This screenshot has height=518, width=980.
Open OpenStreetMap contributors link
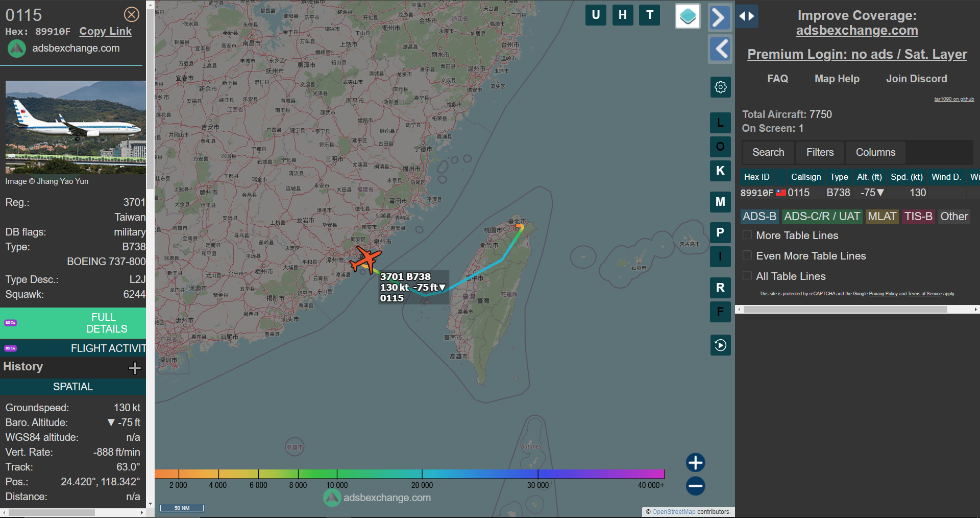coord(674,512)
